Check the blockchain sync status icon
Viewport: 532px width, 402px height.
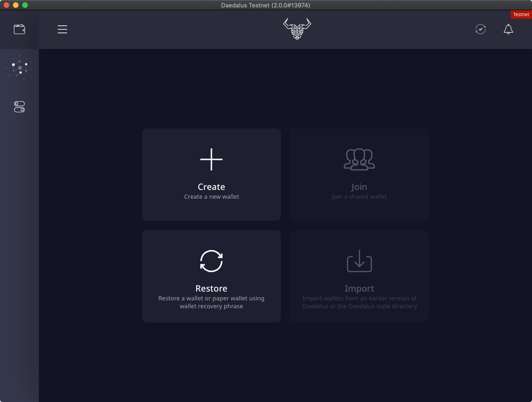pos(481,29)
